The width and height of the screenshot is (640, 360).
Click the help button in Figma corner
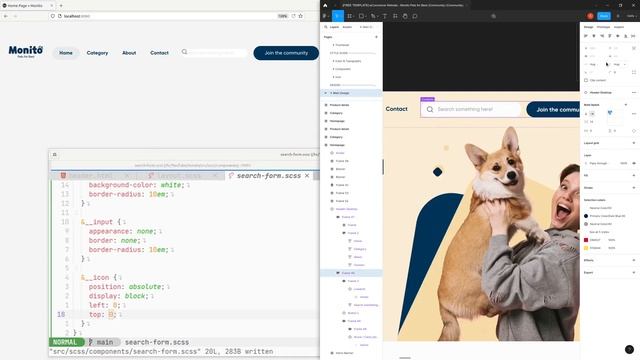pyautogui.click(x=629, y=349)
